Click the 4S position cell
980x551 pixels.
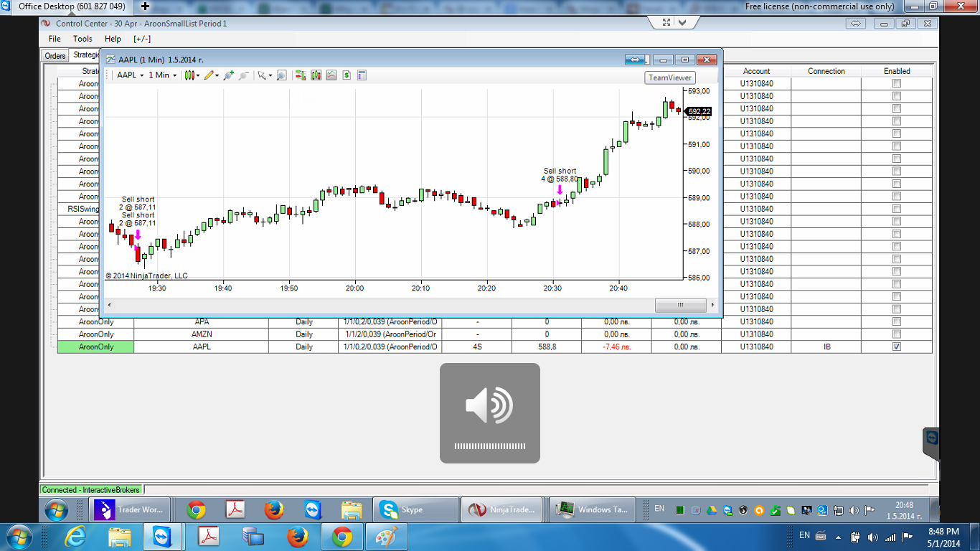(x=477, y=347)
